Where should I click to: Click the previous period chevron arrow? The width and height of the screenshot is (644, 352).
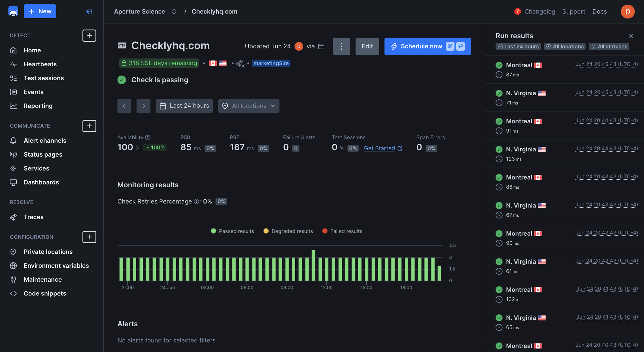(124, 106)
